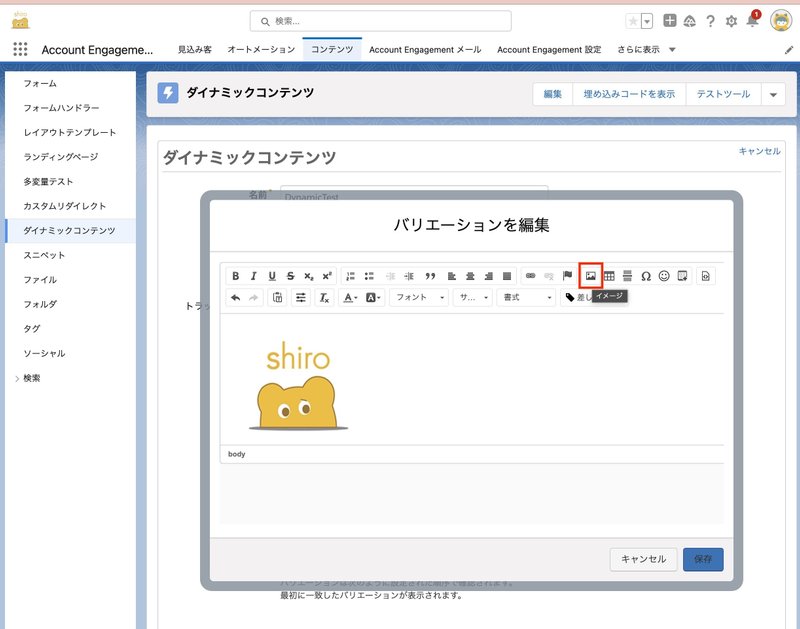Open the 見込み客 tab
This screenshot has height=629, width=800.
[x=194, y=49]
